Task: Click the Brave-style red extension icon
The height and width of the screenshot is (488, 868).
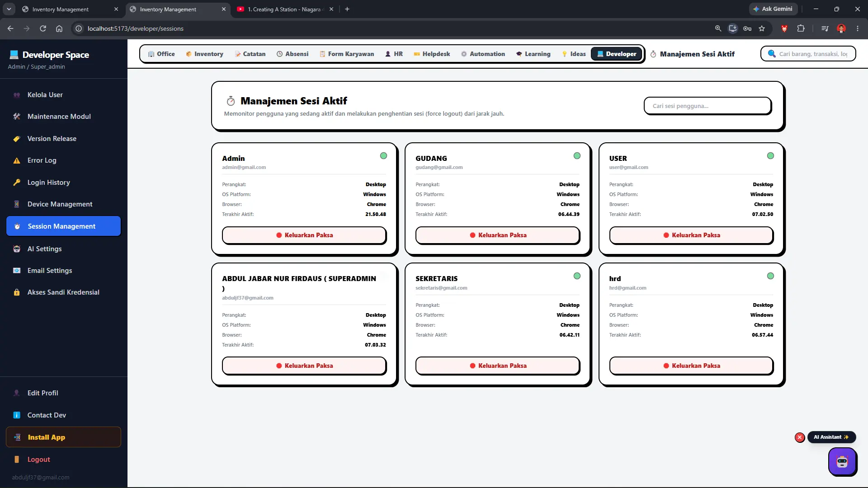Action: tap(784, 28)
